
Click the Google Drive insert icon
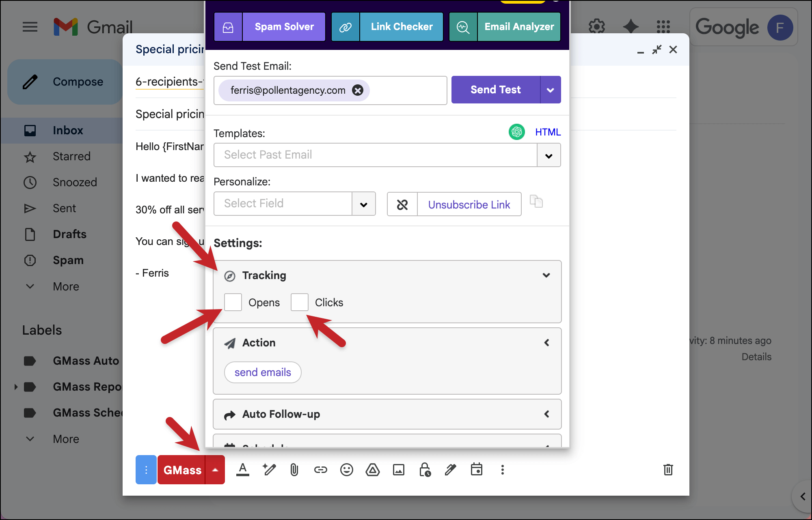pos(372,470)
